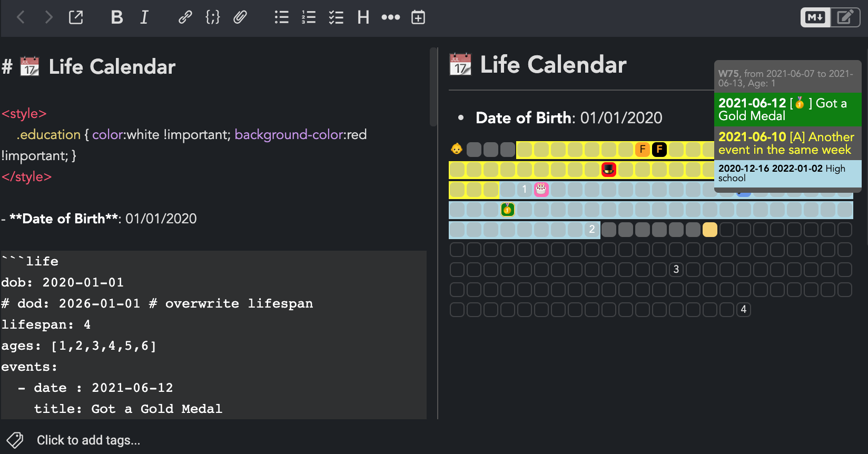The width and height of the screenshot is (868, 454).
Task: Switch to Markdown editor mode
Action: click(x=815, y=17)
